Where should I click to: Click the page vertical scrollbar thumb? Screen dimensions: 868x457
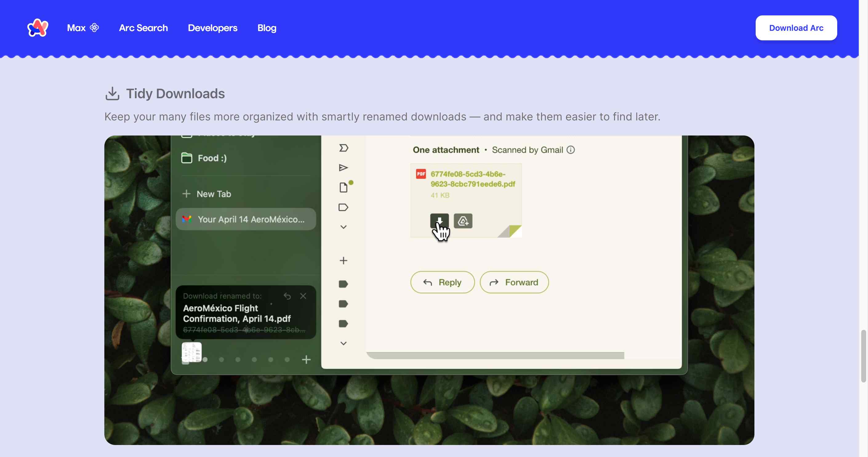tap(863, 356)
